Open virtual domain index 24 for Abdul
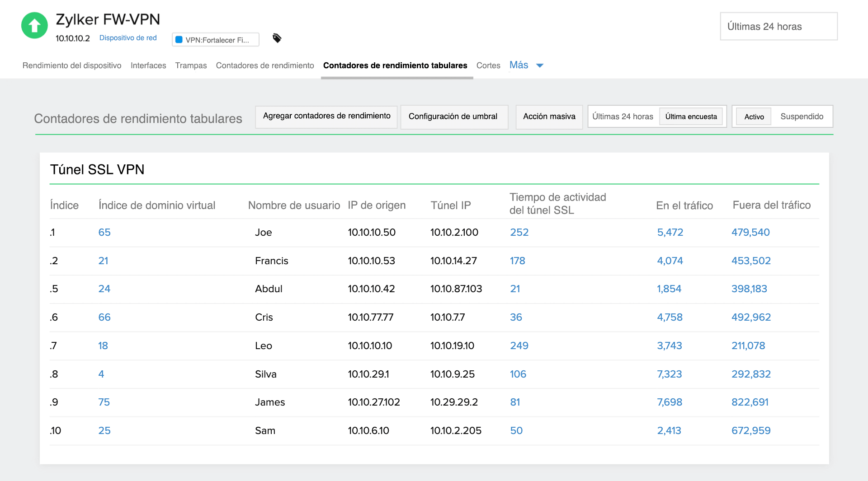 [104, 289]
